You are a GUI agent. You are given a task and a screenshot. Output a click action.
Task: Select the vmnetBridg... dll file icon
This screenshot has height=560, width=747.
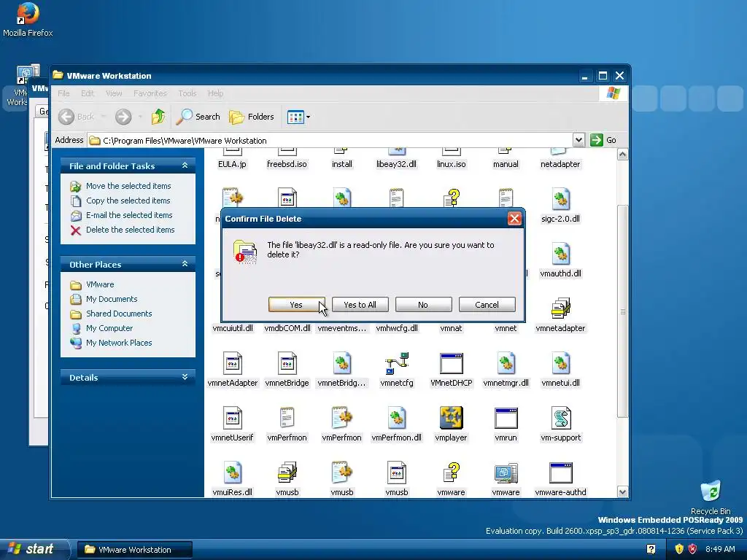point(342,363)
